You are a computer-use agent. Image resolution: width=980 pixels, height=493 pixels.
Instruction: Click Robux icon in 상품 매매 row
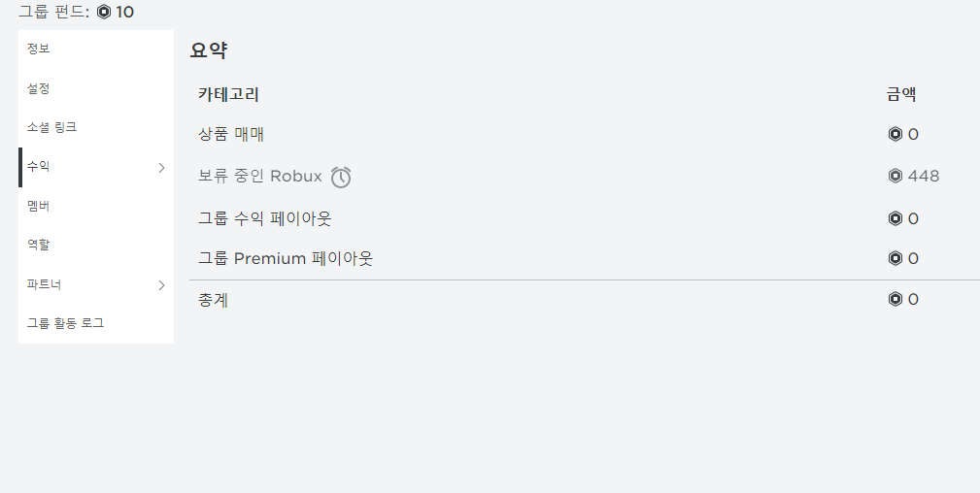coord(896,134)
